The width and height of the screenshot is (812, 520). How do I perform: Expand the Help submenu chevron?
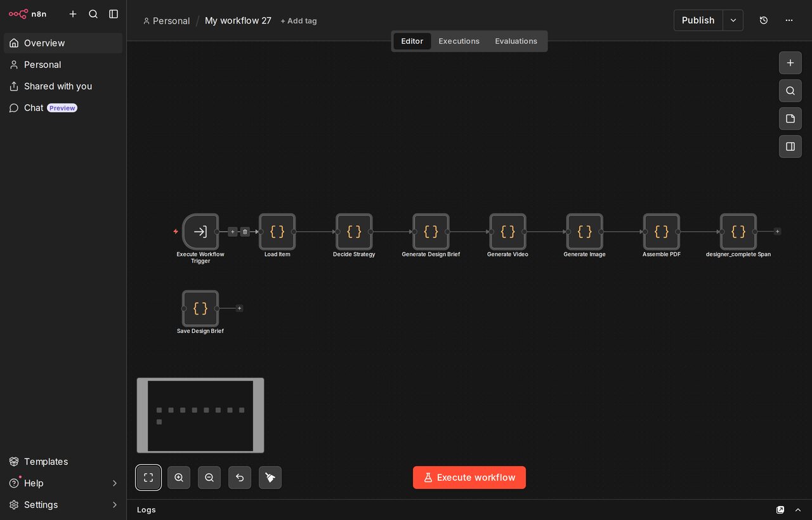[x=115, y=483]
